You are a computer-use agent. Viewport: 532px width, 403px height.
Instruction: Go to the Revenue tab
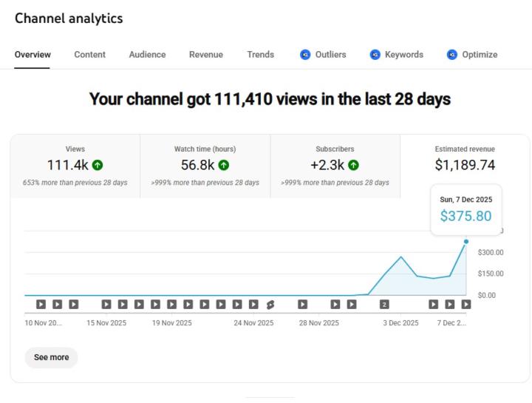(x=206, y=55)
